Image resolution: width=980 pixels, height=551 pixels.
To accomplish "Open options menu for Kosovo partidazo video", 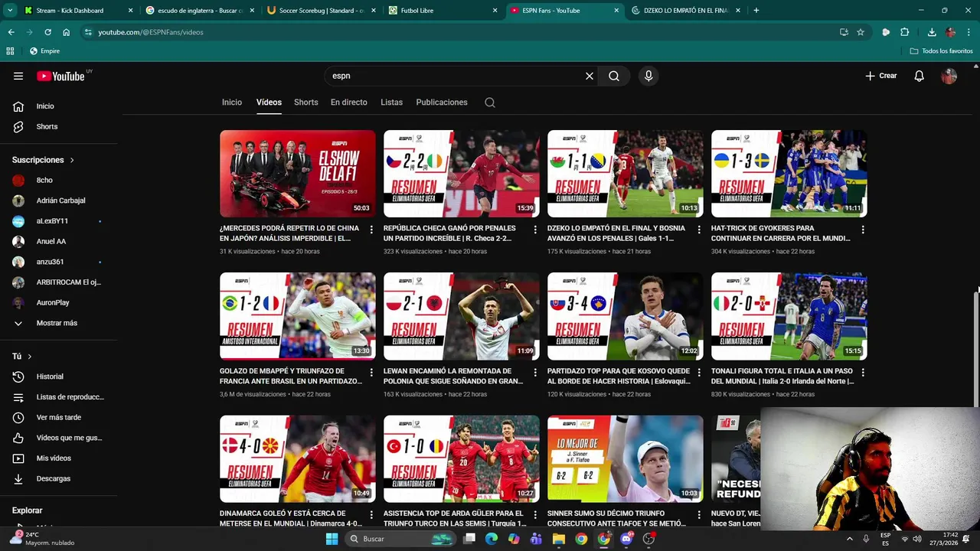I will (699, 373).
